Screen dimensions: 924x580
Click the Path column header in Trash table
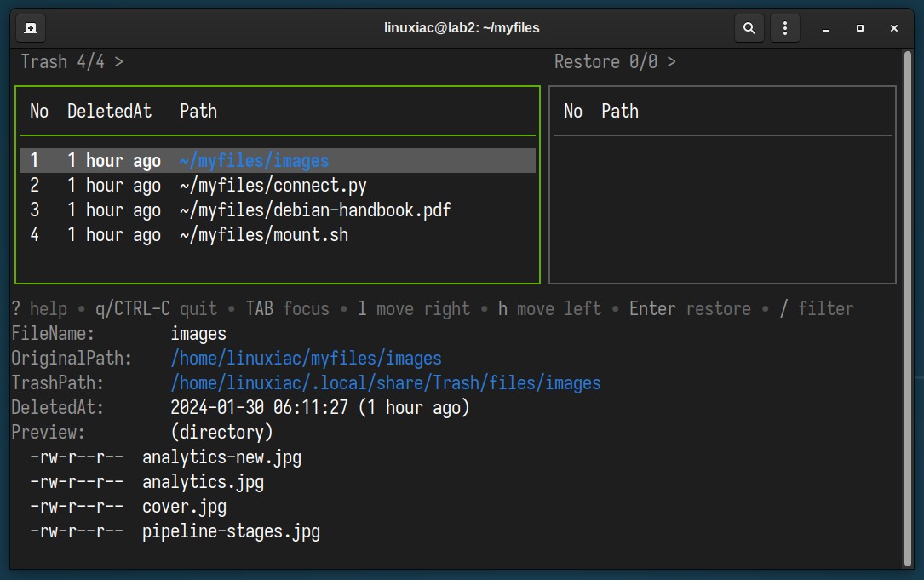click(198, 111)
